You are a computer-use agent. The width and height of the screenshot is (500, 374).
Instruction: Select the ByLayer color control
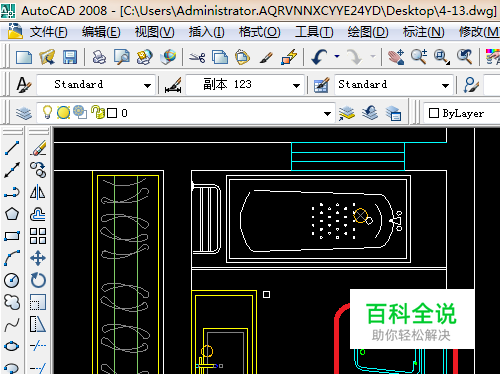point(461,113)
